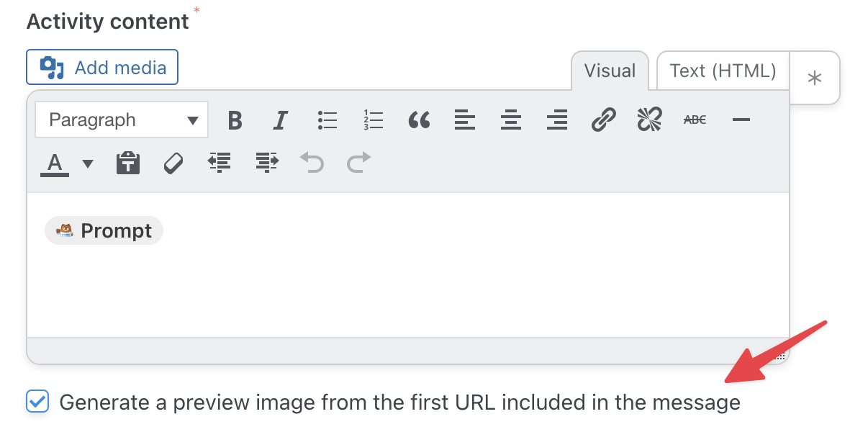Uncheck the generate preview image checkbox

(x=37, y=401)
